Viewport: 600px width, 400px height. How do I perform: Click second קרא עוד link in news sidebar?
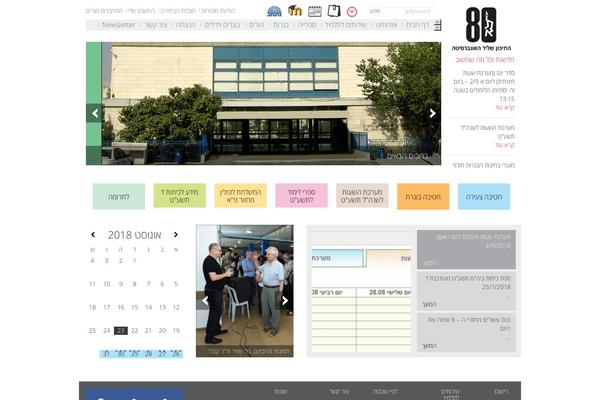(x=505, y=145)
